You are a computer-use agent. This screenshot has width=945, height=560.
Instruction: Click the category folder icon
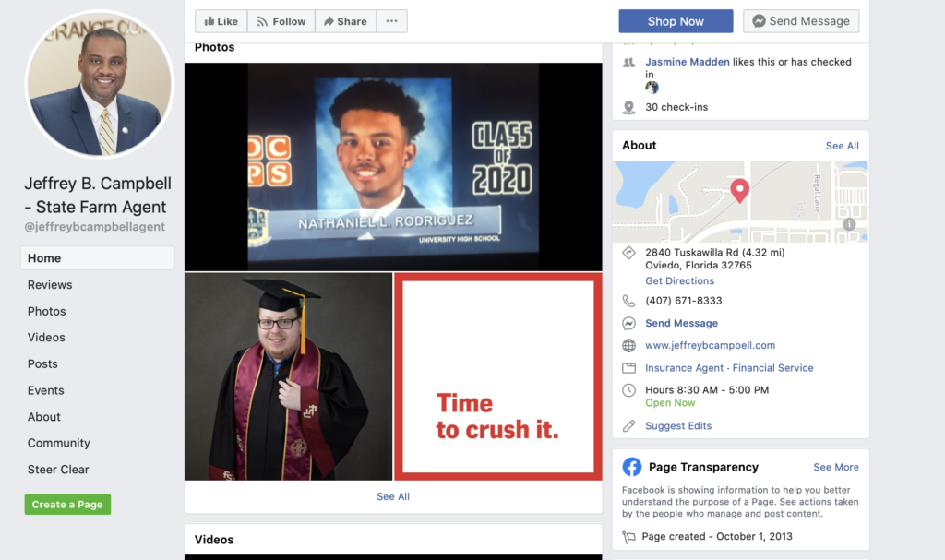pyautogui.click(x=628, y=368)
